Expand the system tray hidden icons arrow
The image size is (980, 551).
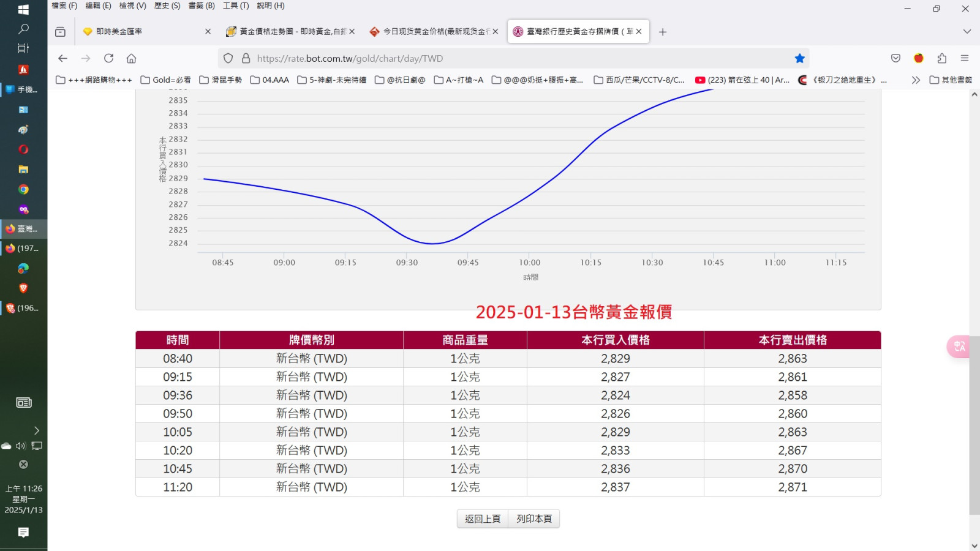pos(36,430)
